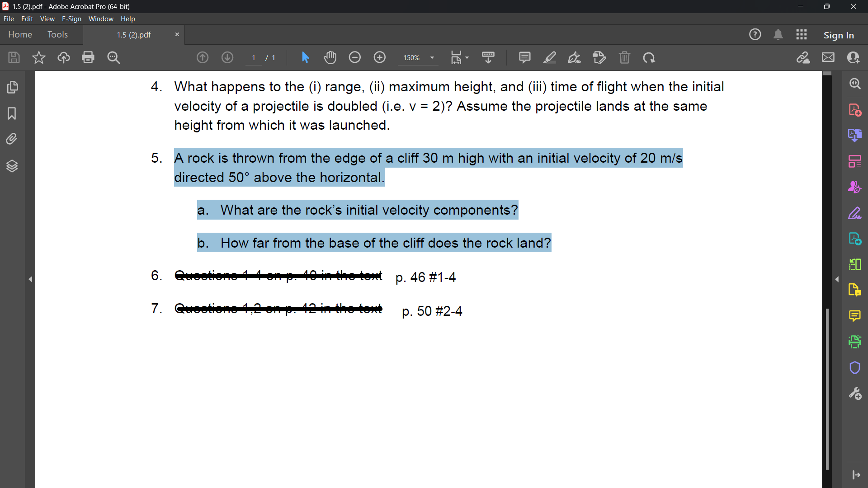
Task: Open the page scaling options dropdown
Action: pos(459,57)
